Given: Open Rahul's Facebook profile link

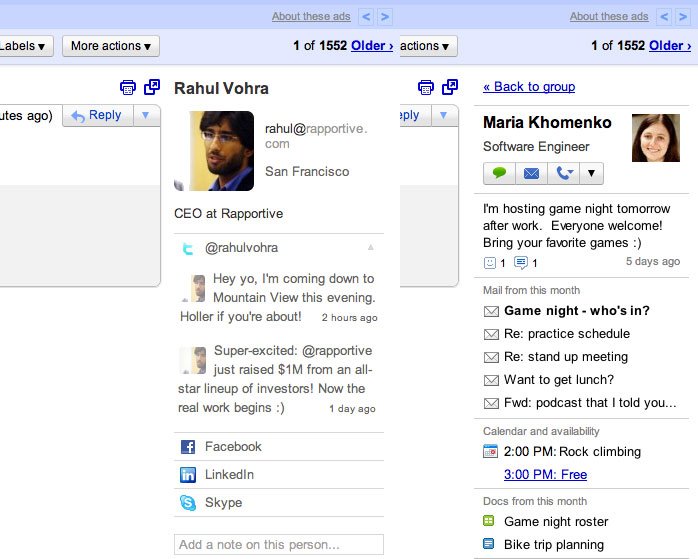Looking at the screenshot, I should (232, 447).
